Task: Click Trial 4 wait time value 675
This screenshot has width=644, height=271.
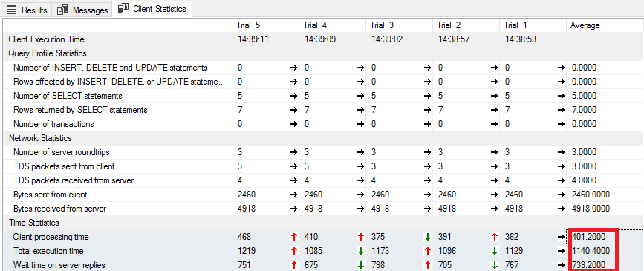Action: (x=311, y=265)
